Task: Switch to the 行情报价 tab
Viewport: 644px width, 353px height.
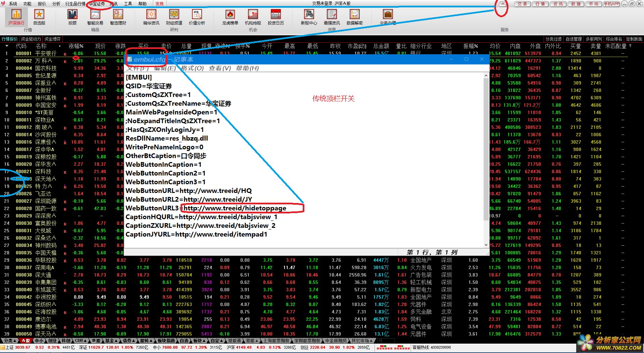Action: [10, 39]
